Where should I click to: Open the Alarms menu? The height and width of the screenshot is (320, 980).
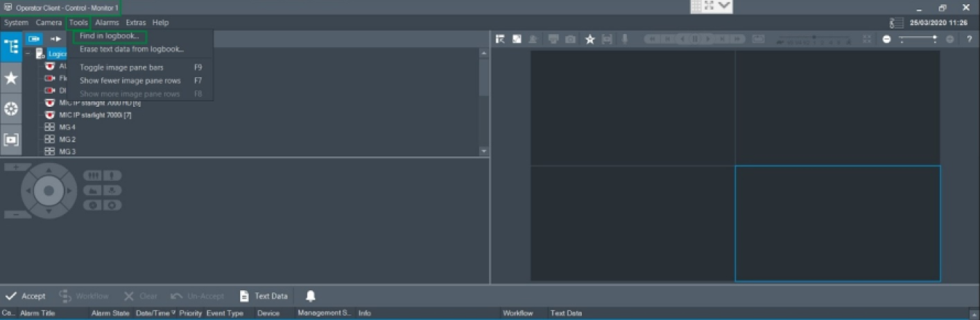107,23
